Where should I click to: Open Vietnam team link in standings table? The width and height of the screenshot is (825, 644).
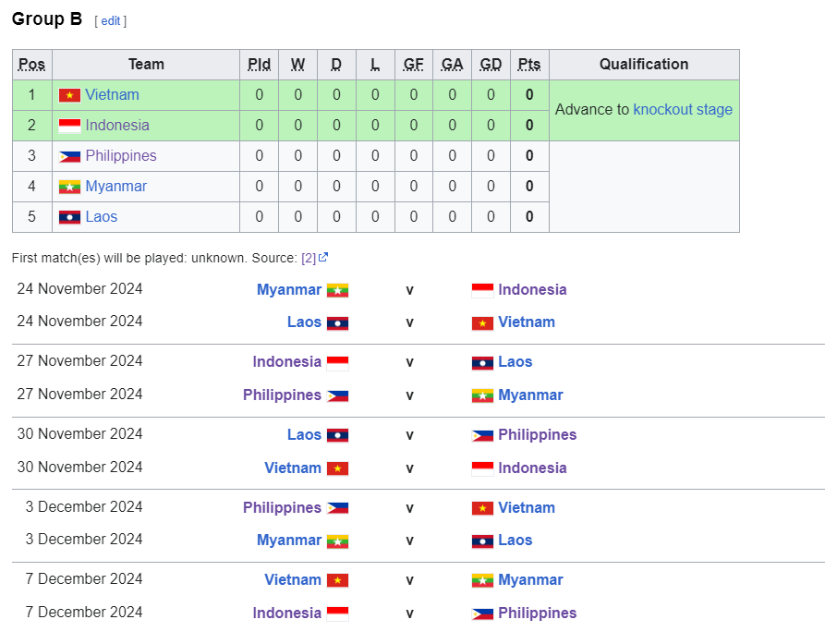112,94
